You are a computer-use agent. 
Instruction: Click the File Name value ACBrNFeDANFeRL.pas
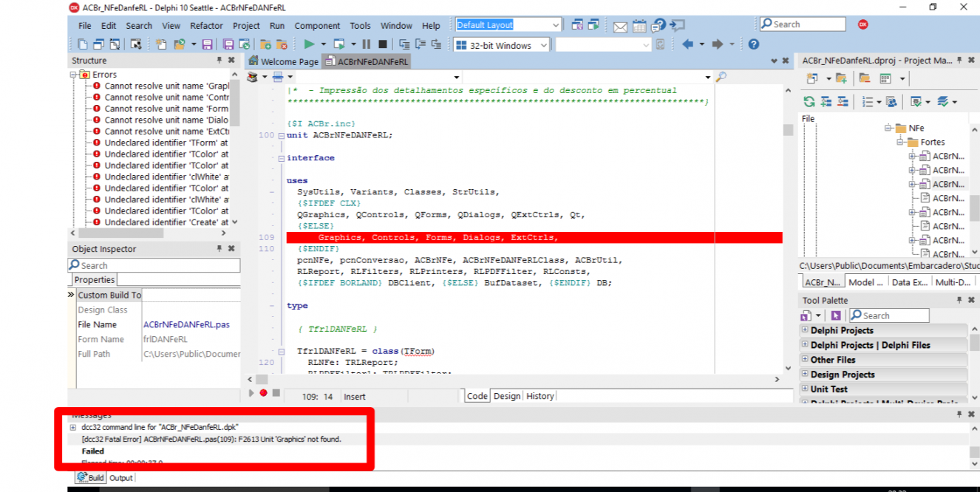[186, 324]
